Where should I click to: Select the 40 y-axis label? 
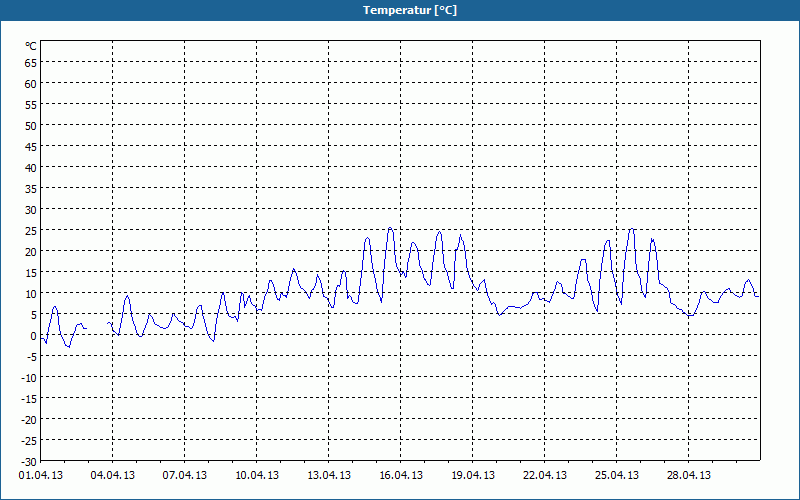tap(31, 168)
